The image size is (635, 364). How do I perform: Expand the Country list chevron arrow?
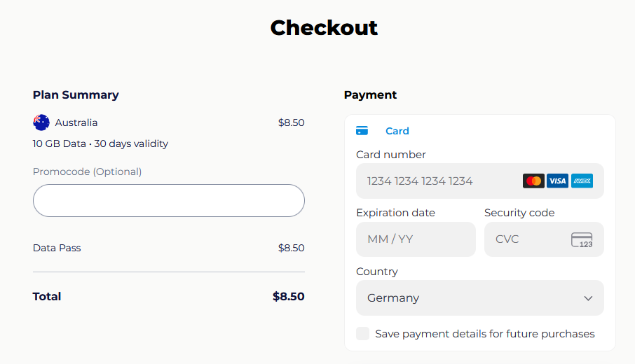[x=588, y=298]
